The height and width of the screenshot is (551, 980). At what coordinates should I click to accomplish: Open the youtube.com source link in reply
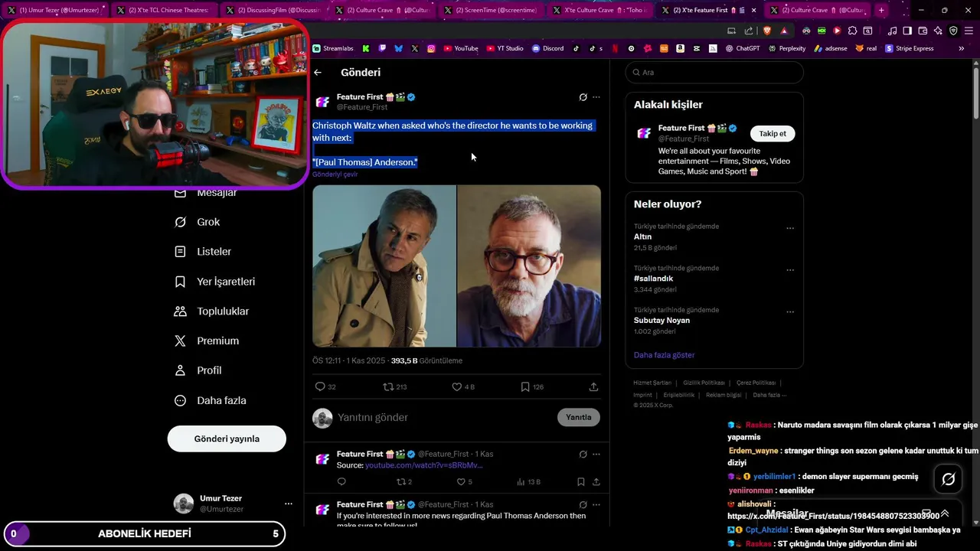(x=424, y=465)
